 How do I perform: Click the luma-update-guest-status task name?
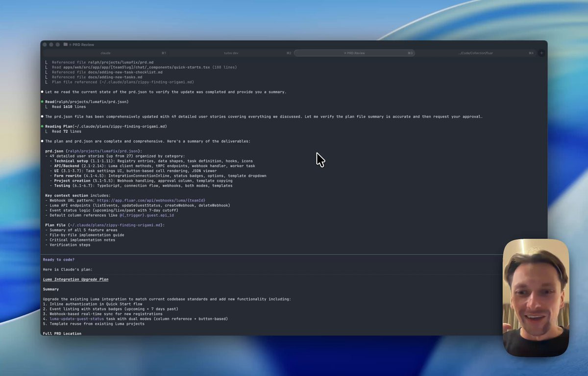tap(77, 319)
